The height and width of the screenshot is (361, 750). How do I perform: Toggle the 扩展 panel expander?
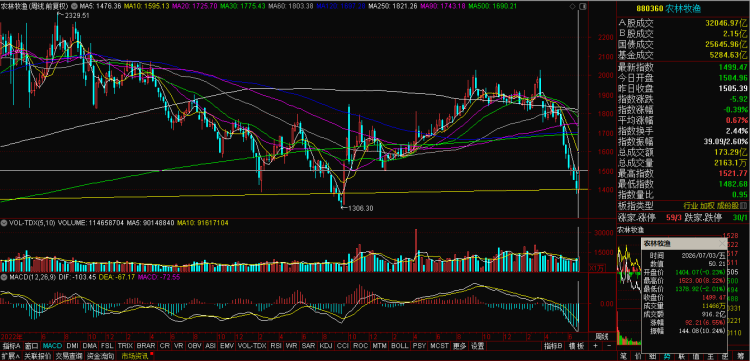click(x=11, y=356)
